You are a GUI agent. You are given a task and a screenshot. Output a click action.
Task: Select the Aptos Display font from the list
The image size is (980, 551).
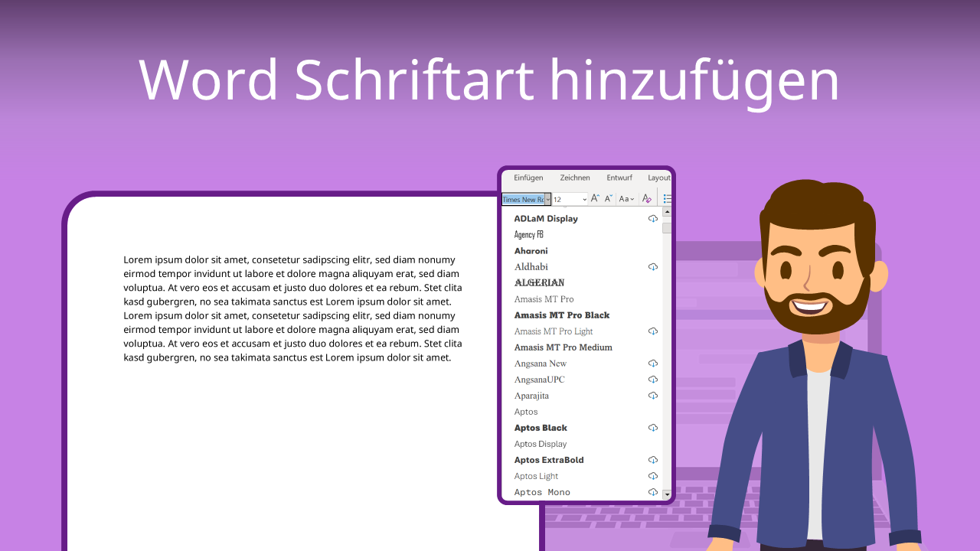pyautogui.click(x=540, y=444)
